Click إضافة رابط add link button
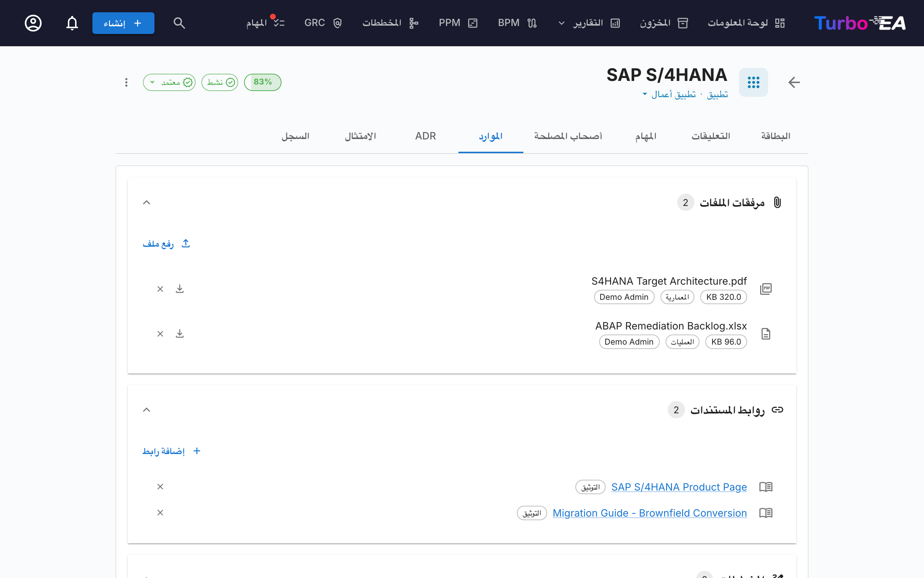The height and width of the screenshot is (578, 924). [x=172, y=451]
